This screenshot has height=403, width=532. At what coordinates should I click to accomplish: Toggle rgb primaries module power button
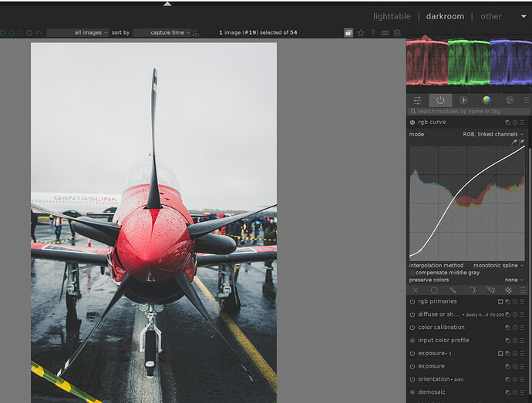412,301
